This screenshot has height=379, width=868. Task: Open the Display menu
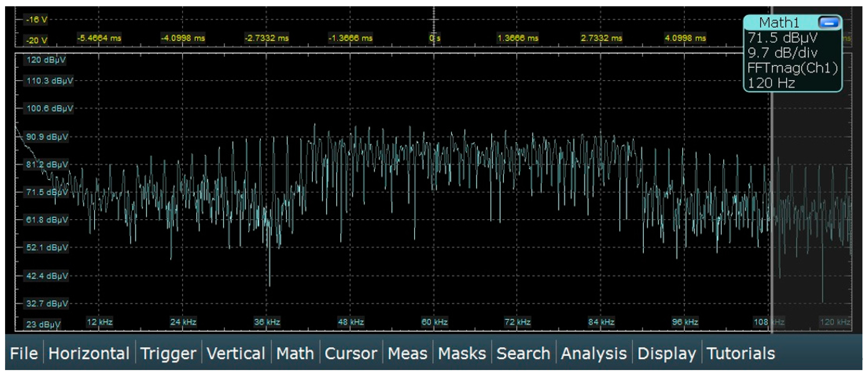tap(667, 353)
